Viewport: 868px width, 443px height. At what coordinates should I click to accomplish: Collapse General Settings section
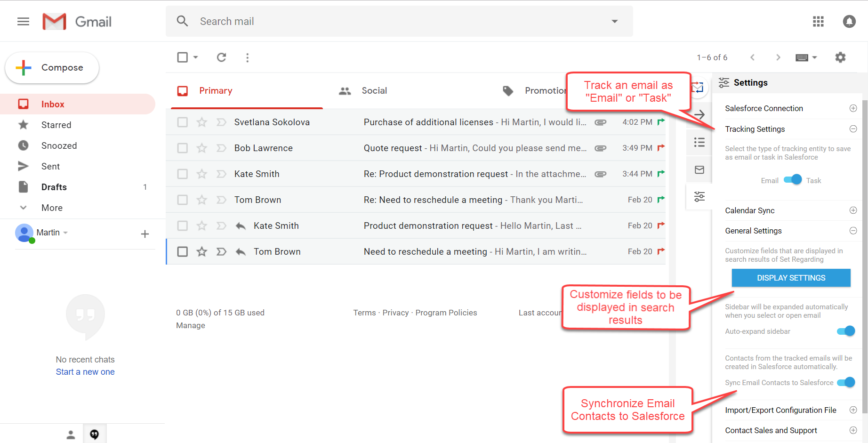(x=853, y=231)
